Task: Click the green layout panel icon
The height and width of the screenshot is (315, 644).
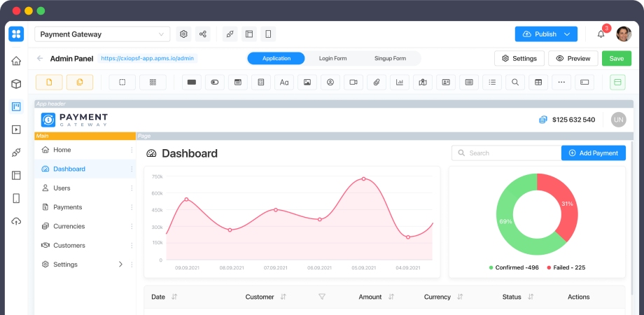Action: pos(617,82)
